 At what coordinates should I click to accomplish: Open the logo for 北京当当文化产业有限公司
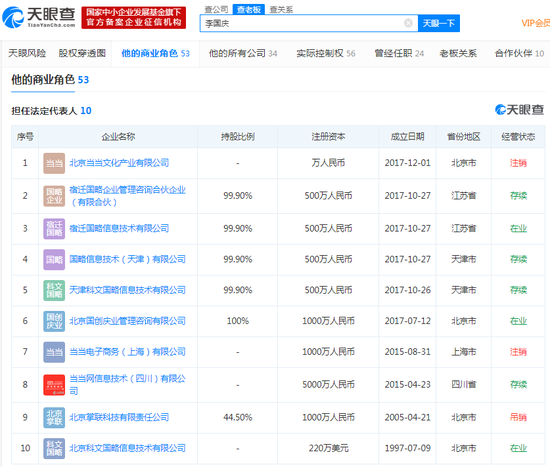(x=54, y=163)
